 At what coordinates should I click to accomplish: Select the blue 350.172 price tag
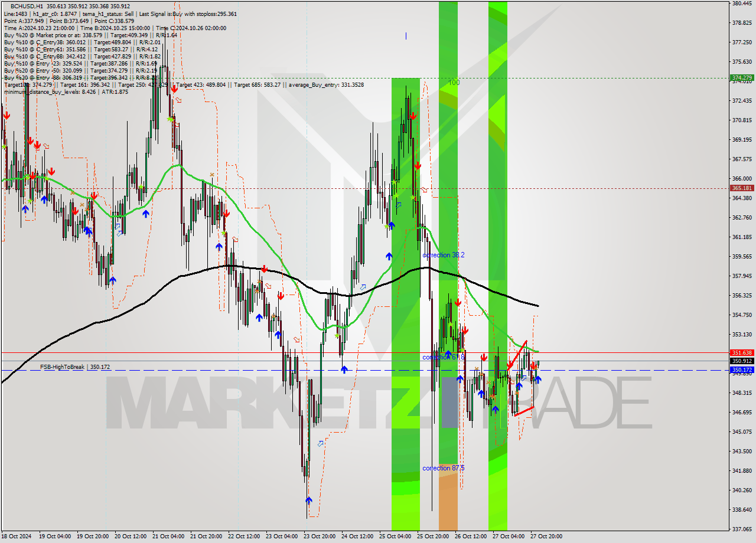(x=742, y=370)
